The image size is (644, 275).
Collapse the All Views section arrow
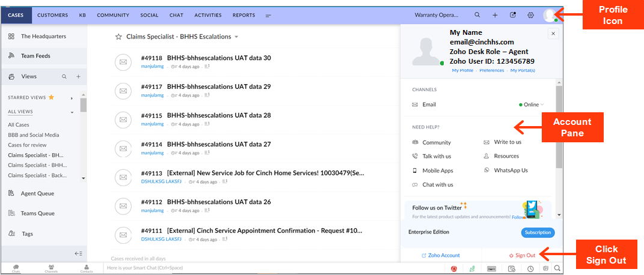point(72,112)
